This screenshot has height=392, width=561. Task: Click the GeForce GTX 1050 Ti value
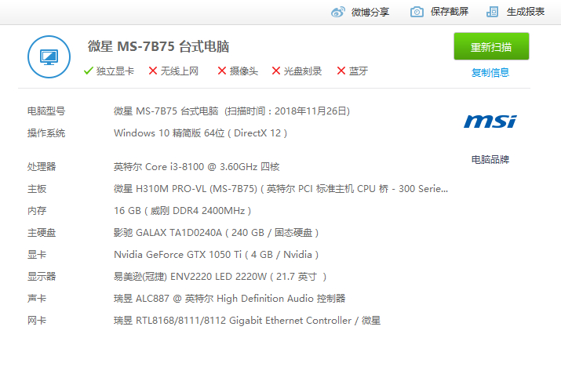[216, 255]
